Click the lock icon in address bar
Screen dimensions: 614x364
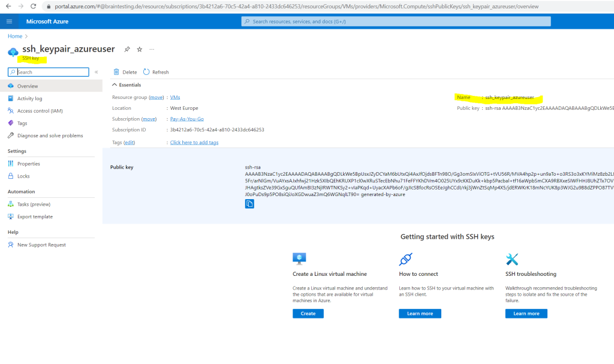[x=49, y=6]
